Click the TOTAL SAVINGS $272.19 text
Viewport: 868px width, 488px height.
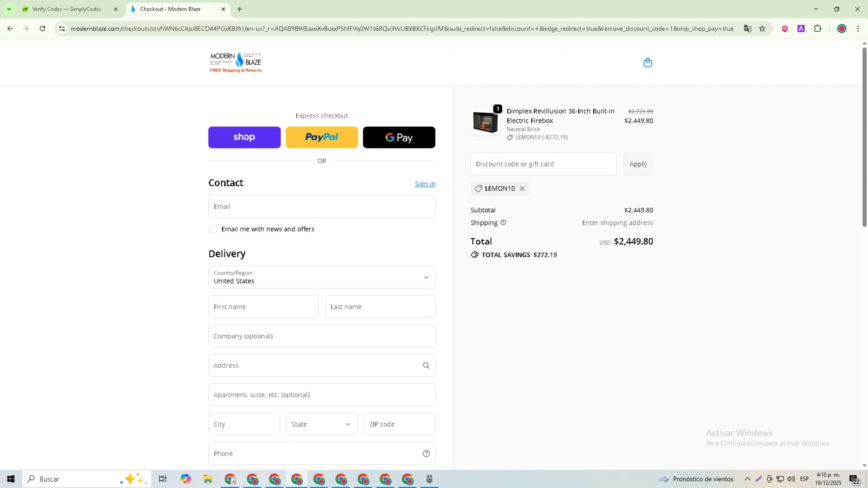pos(519,255)
